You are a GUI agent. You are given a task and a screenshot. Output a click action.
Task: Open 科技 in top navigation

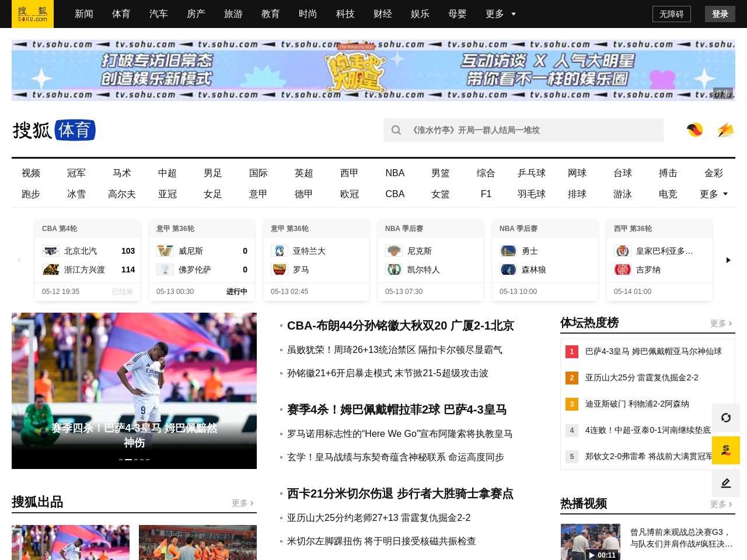point(345,14)
